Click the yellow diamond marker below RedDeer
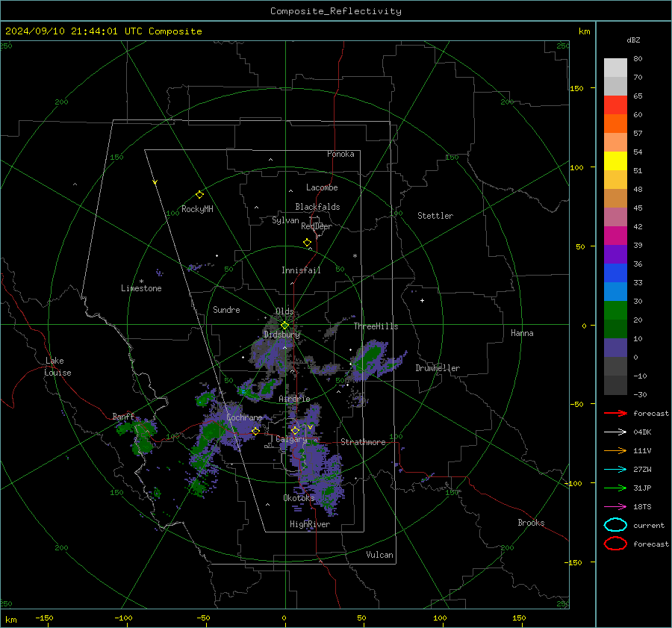Viewport: 672px width, 628px height. click(307, 243)
